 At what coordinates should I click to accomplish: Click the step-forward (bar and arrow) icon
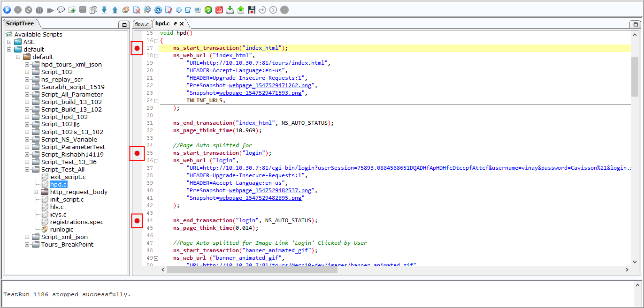[50, 10]
